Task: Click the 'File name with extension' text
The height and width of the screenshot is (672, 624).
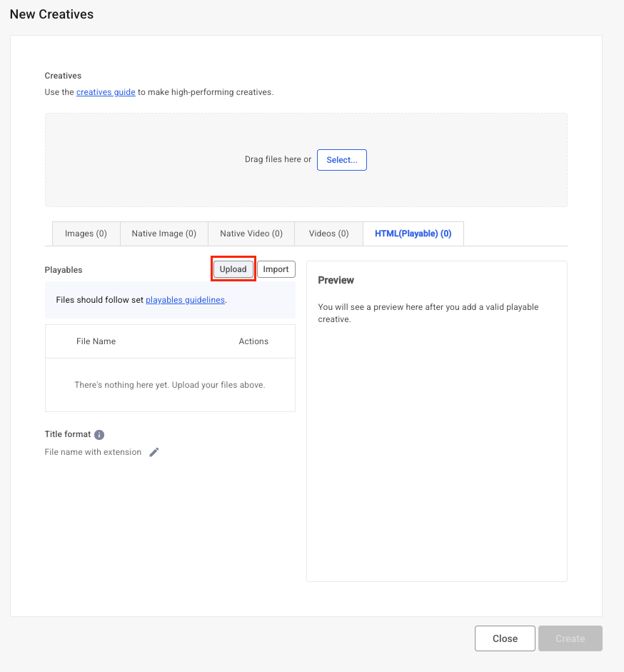Action: [x=93, y=452]
